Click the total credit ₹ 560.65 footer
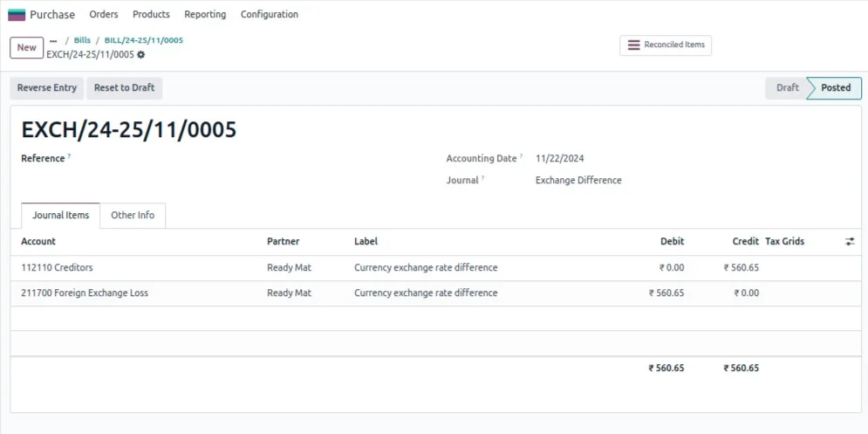Screen dimensions: 868x434 tap(742, 368)
